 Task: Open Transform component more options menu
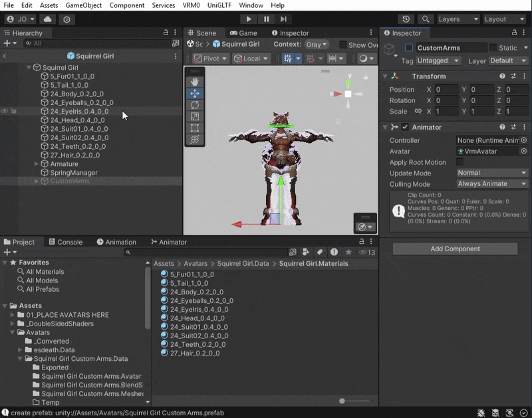(x=524, y=76)
